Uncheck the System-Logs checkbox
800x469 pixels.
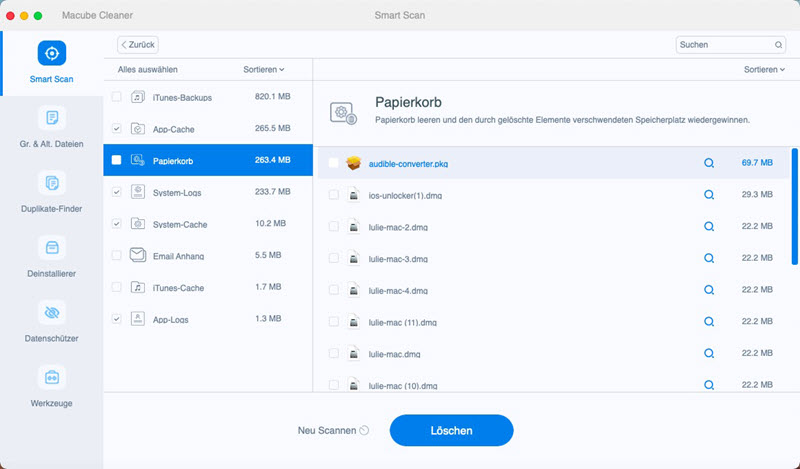(x=116, y=192)
